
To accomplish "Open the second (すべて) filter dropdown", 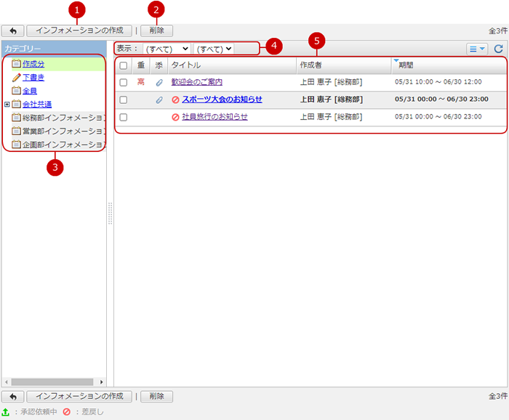I will click(x=215, y=49).
